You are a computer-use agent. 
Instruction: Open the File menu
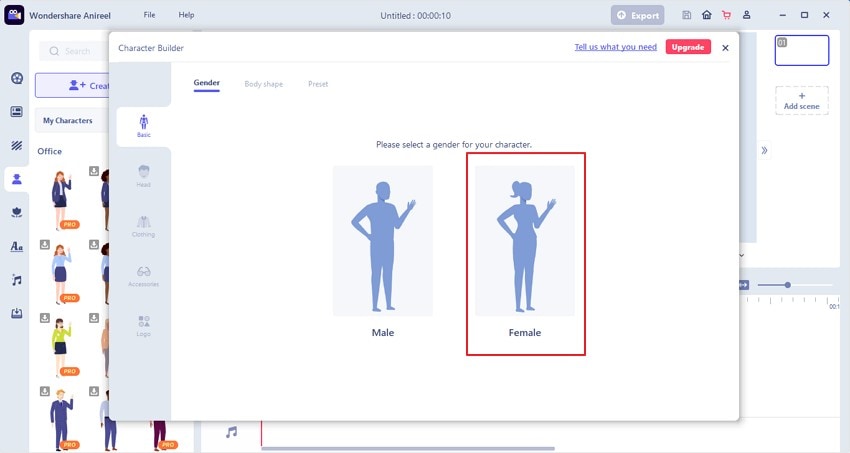(149, 15)
